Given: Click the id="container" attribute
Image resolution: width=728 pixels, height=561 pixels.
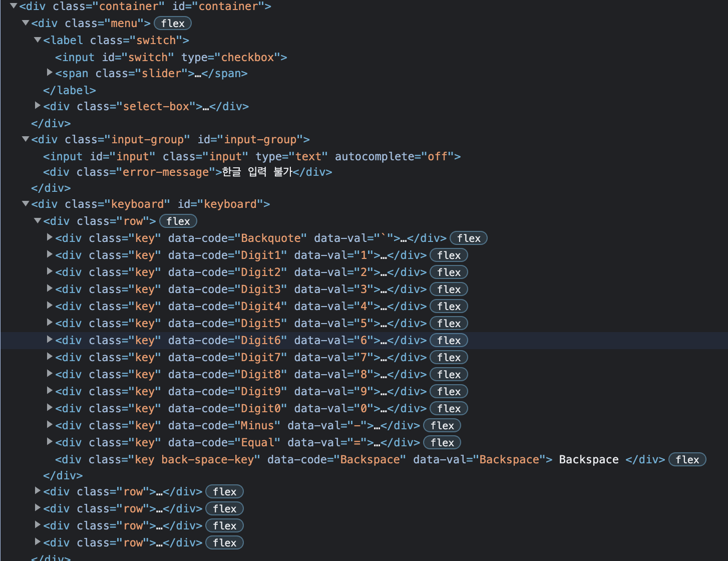Looking at the screenshot, I should coord(218,7).
